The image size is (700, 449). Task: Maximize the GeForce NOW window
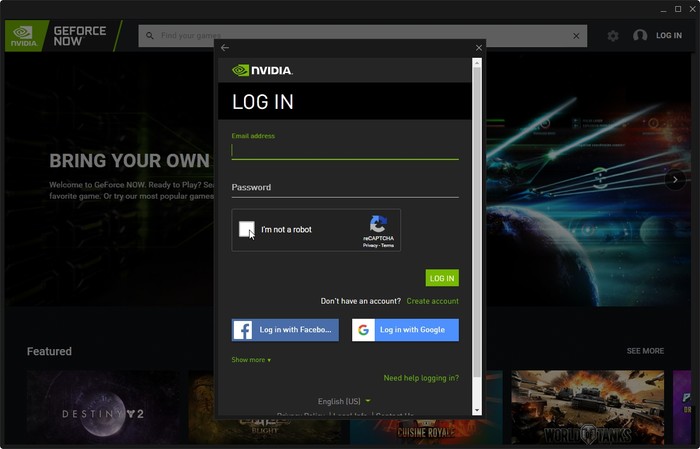click(x=678, y=9)
